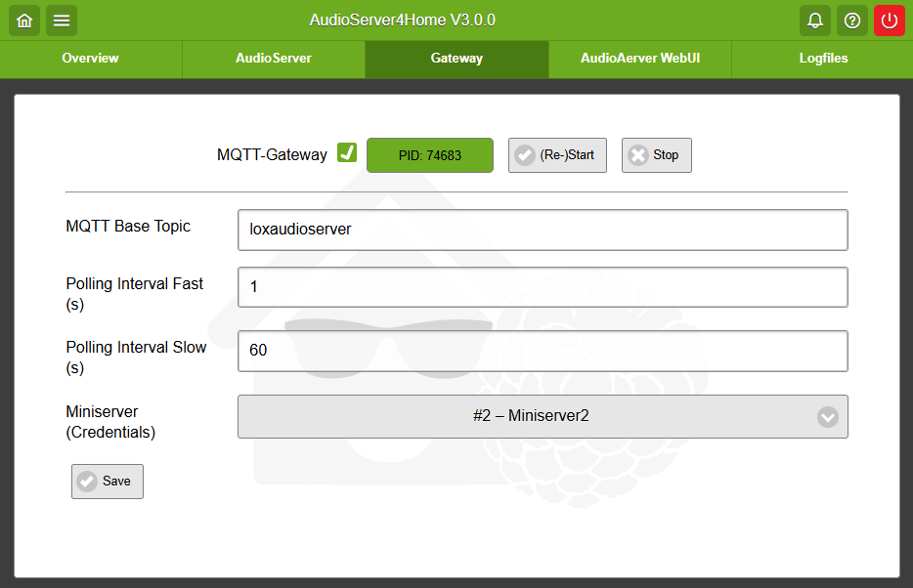Open notifications bell icon
913x588 pixels.
click(x=815, y=21)
